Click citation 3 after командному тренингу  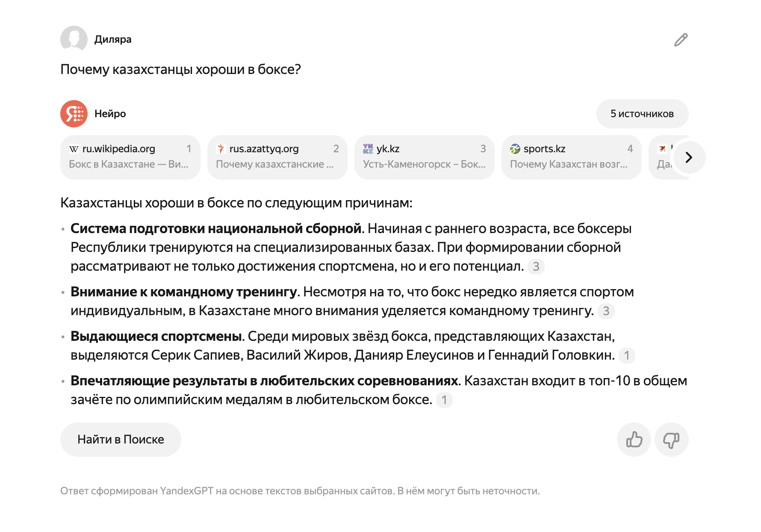(x=606, y=311)
